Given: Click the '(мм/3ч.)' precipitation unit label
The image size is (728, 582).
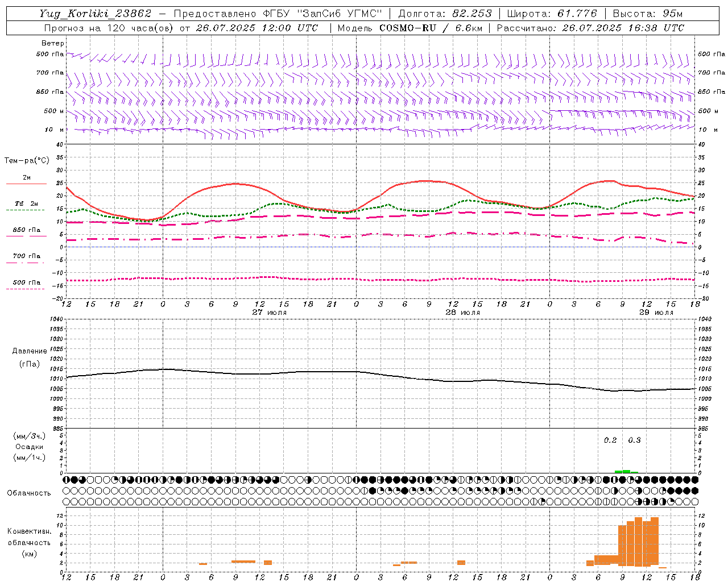Looking at the screenshot, I should 30,436.
